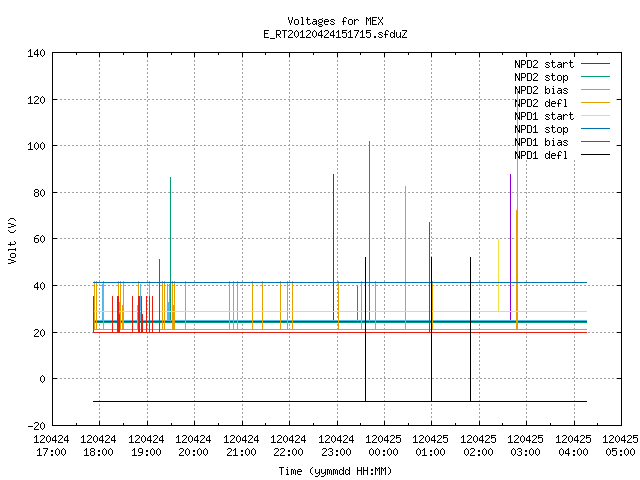Click the NPD1 start legend label
The image size is (640, 480).
coord(544,116)
